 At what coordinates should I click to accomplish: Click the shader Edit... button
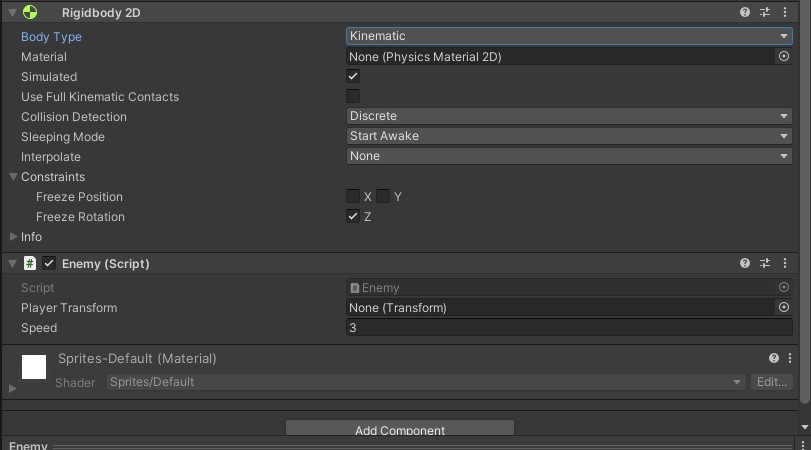tap(772, 382)
